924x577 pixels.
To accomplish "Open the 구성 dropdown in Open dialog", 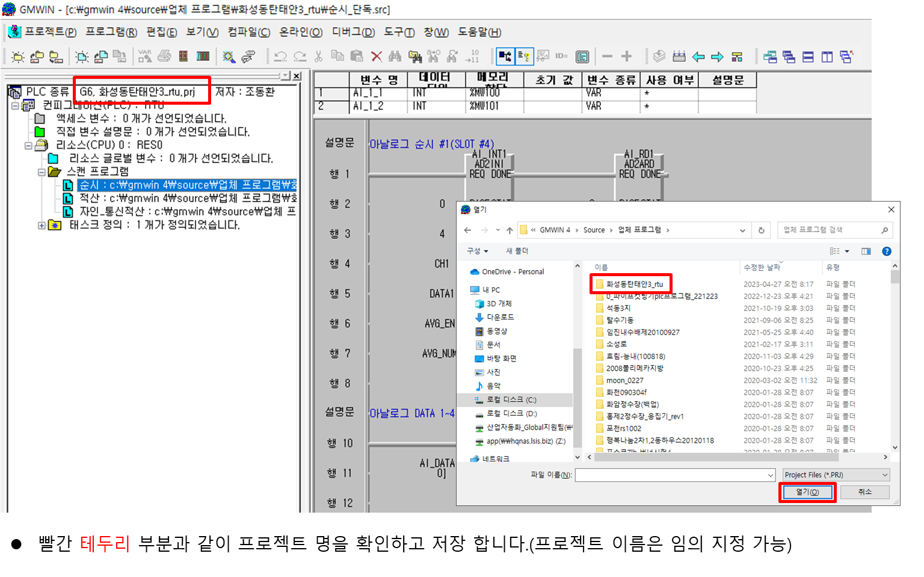I will coord(478,251).
